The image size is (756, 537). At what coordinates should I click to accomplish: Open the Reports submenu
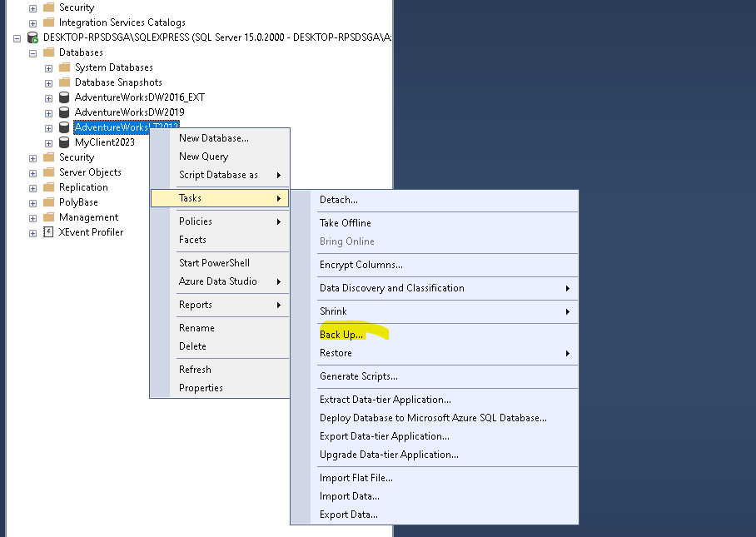[220, 305]
